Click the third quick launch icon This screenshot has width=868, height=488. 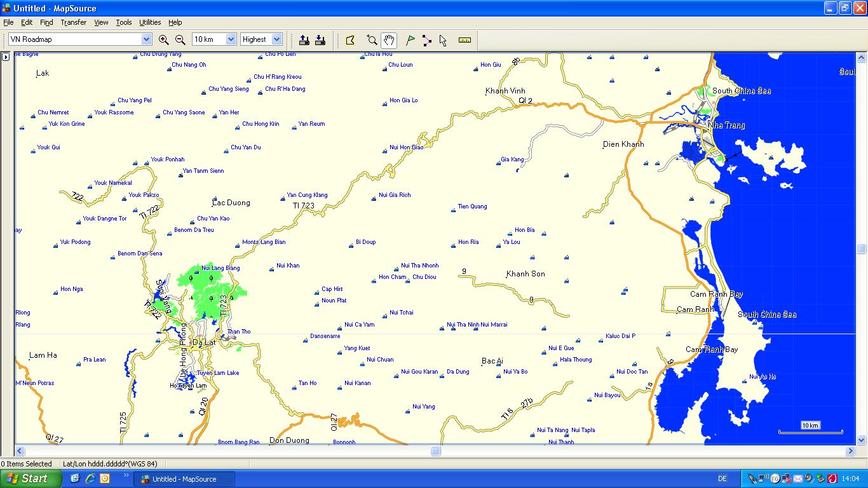105,478
